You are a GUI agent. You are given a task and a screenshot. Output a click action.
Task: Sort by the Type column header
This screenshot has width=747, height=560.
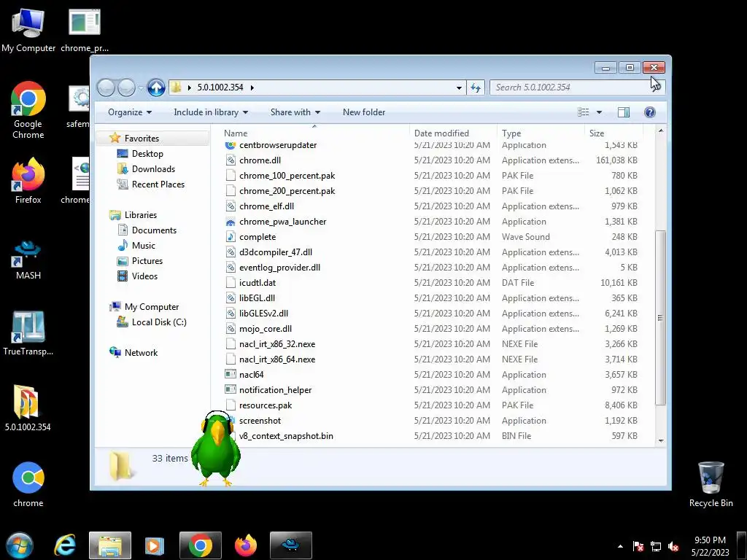[x=541, y=133]
